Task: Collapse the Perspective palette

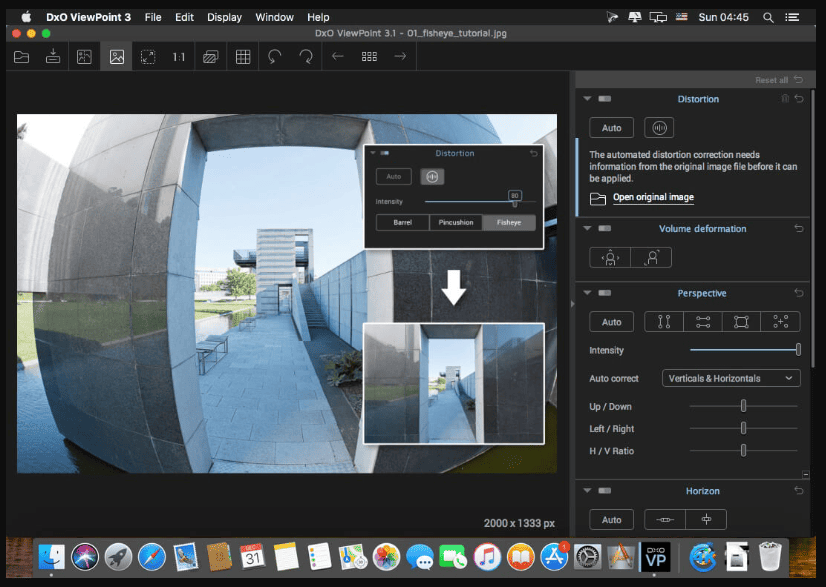Action: coord(587,292)
